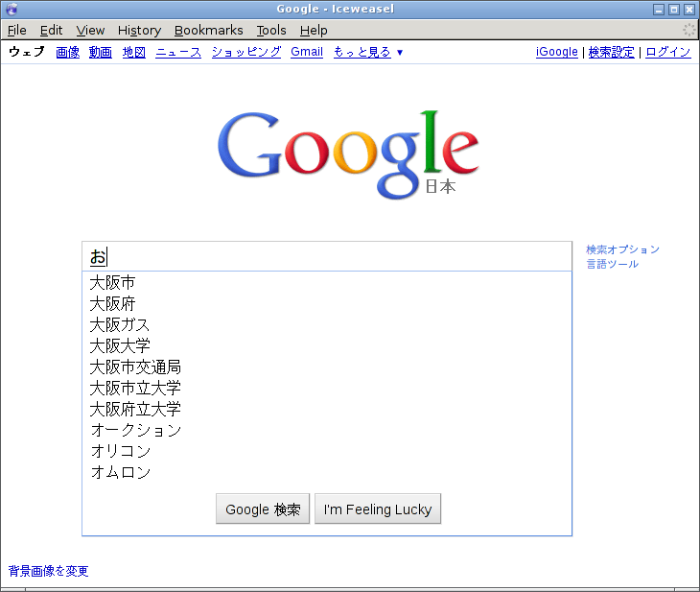
Task: Click the Google 検索 button
Action: click(x=263, y=509)
